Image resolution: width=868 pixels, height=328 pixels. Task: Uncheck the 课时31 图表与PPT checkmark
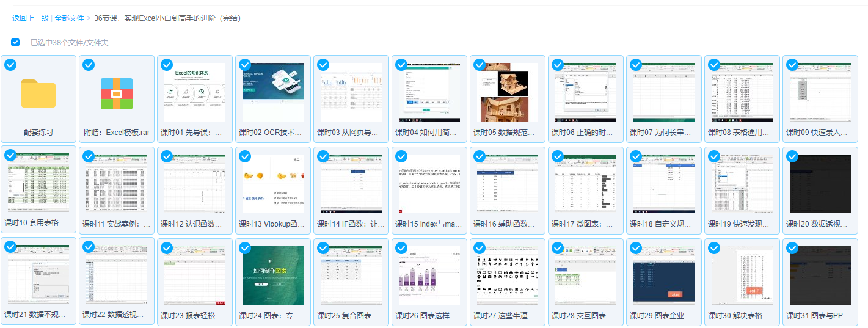pyautogui.click(x=792, y=247)
